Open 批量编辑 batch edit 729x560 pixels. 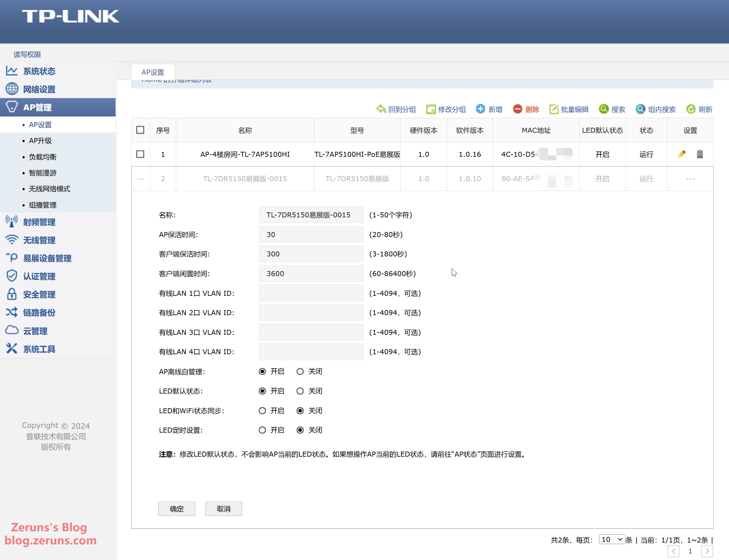569,109
